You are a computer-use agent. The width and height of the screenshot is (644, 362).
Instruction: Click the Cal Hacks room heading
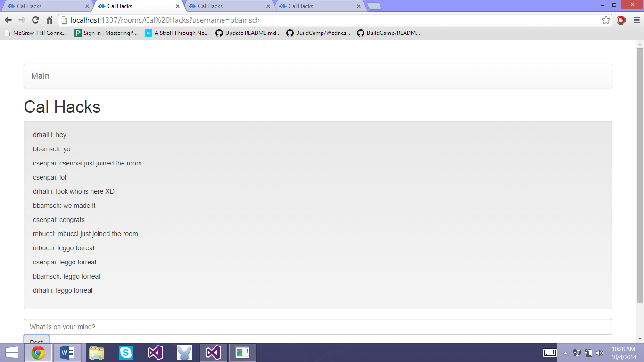click(x=62, y=107)
